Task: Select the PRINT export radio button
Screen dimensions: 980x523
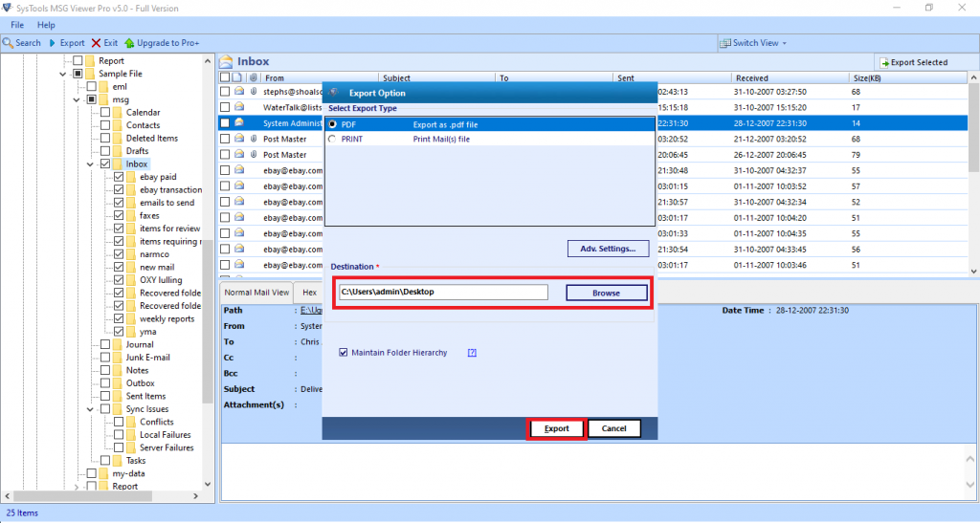Action: [x=332, y=140]
